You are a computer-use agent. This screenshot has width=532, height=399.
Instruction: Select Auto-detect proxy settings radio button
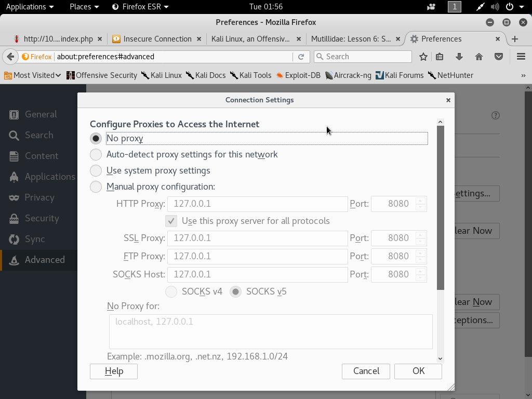click(96, 155)
